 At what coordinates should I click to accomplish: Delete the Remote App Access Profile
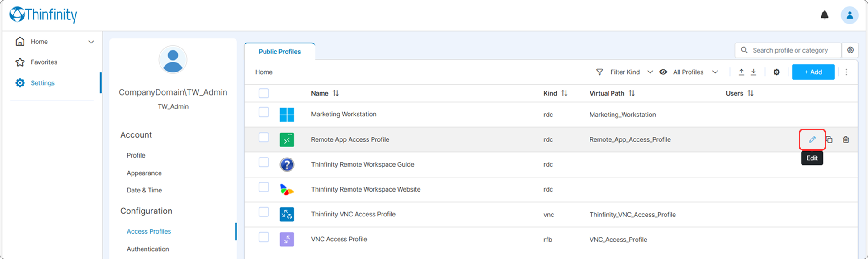tap(846, 139)
